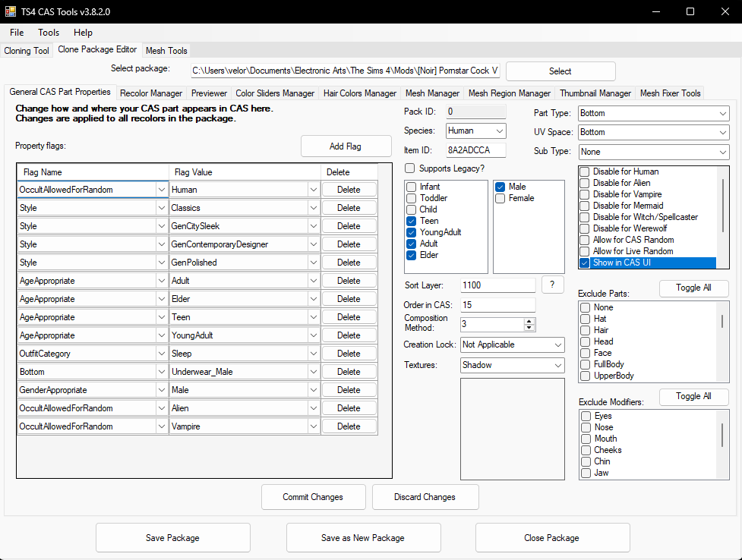The image size is (742, 560).
Task: Delete the GenPolished style flag row
Action: click(349, 263)
